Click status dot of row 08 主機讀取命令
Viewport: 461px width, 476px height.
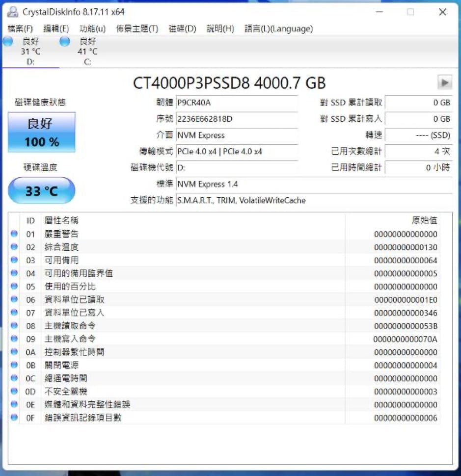tap(14, 325)
